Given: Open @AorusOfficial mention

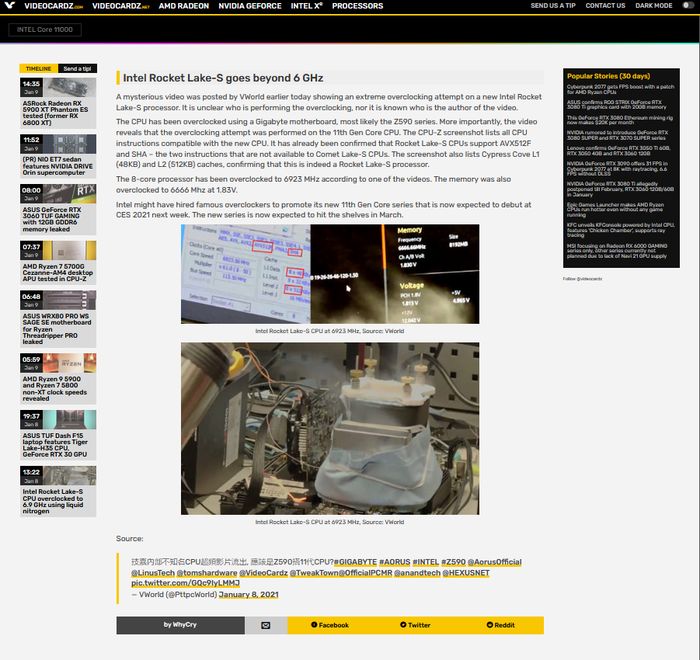Looking at the screenshot, I should click(x=494, y=562).
